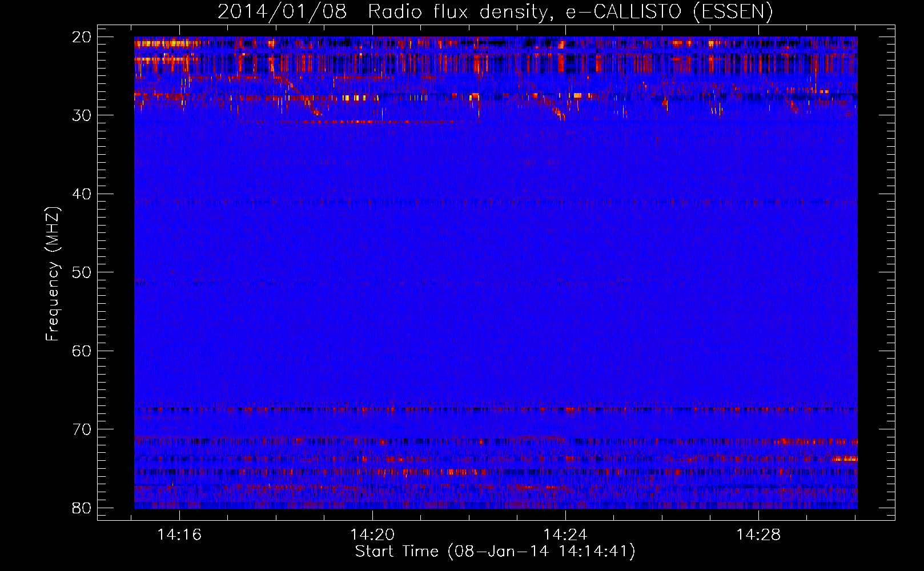Viewport: 924px width, 571px height.
Task: Click the plot title 'Radio flux density, e-CALLISTO (ESSEN)'
Action: 570,12
